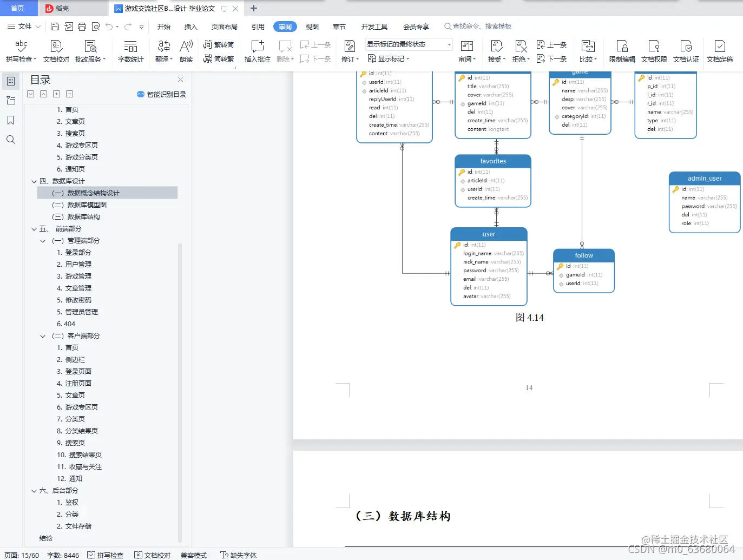Click the 文档校对 proofreading icon
Screen dimensions: 743x560
56,47
